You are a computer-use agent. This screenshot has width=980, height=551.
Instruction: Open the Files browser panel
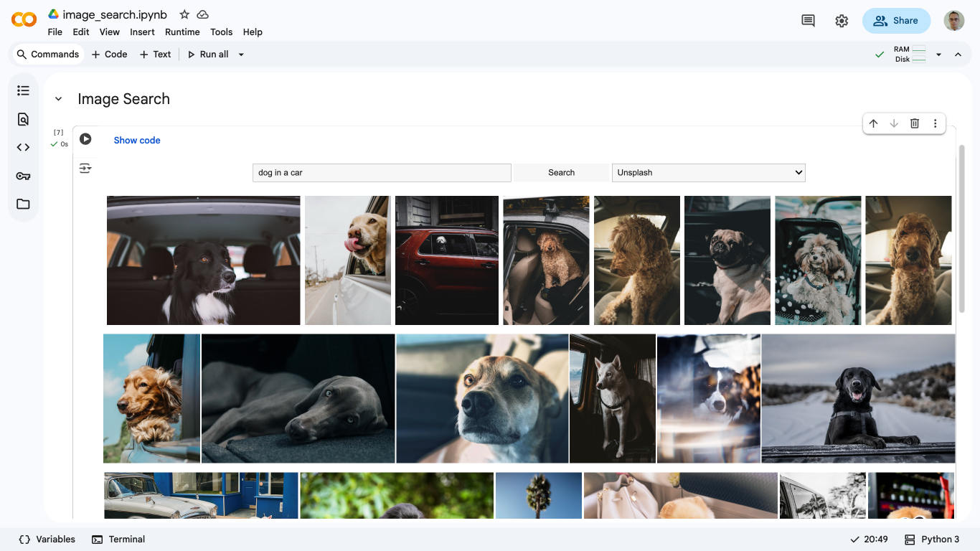[x=23, y=204]
